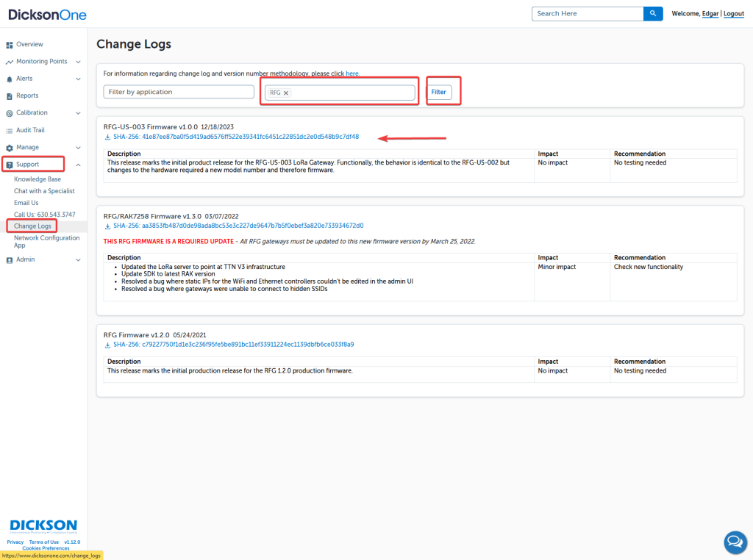
Task: Open Knowledge Base from Support menu
Action: pyautogui.click(x=38, y=179)
